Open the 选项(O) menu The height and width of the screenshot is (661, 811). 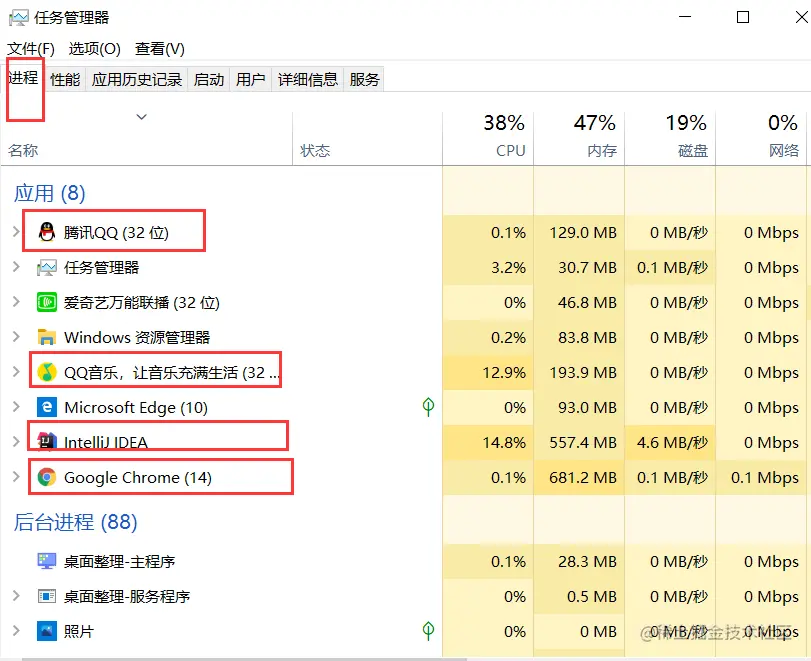[x=95, y=49]
